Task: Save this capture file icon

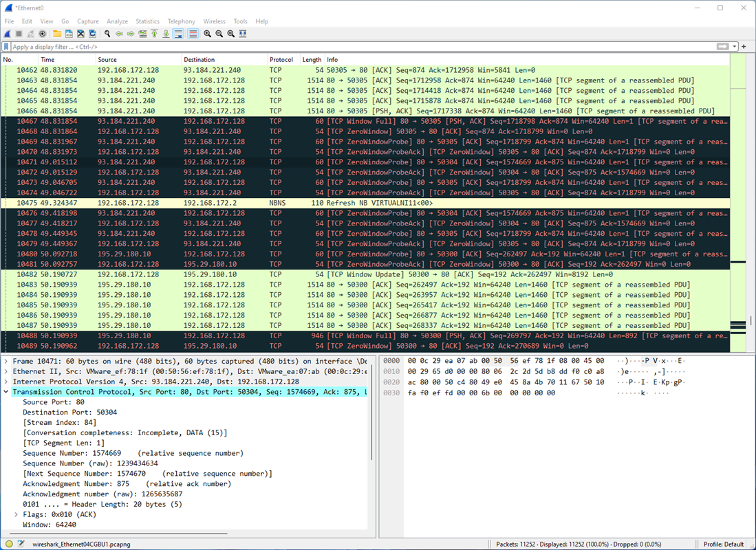Action: click(69, 34)
